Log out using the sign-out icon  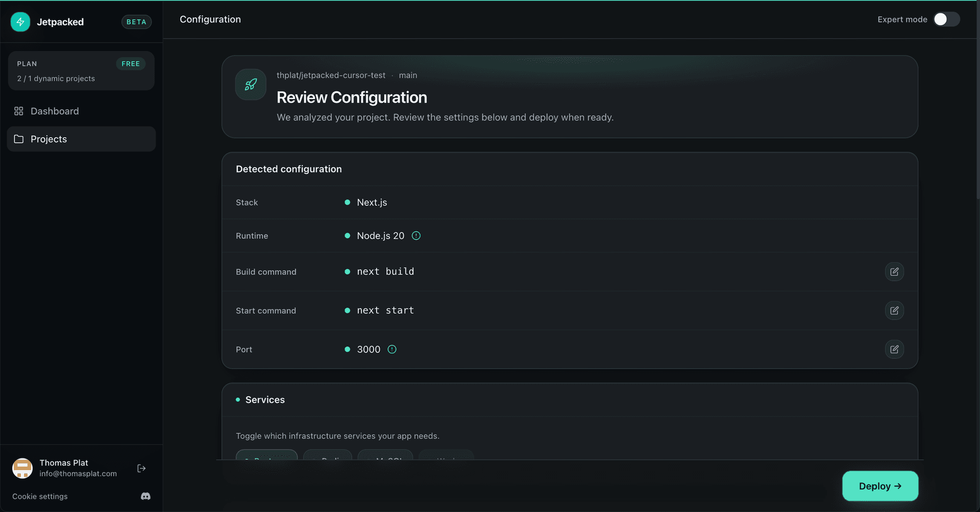coord(141,469)
